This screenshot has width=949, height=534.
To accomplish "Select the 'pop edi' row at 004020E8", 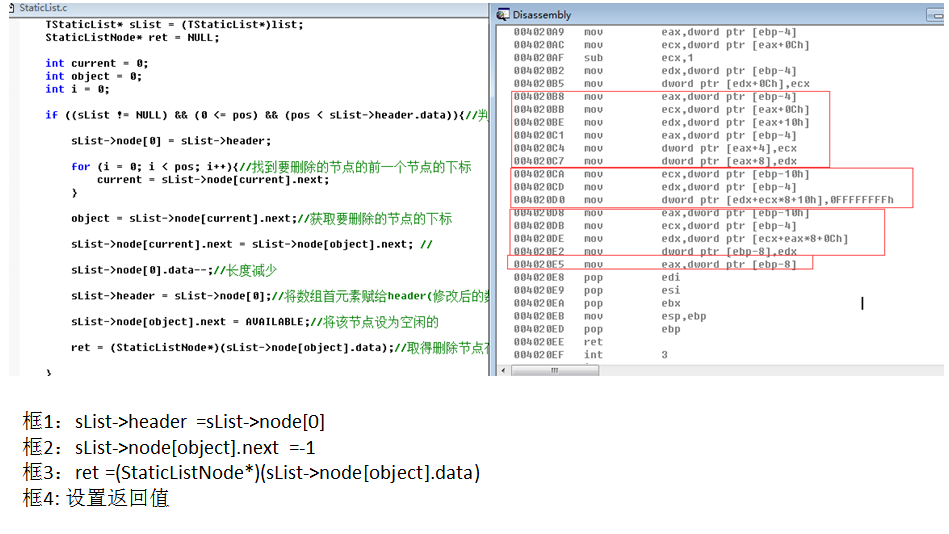I will tap(597, 277).
